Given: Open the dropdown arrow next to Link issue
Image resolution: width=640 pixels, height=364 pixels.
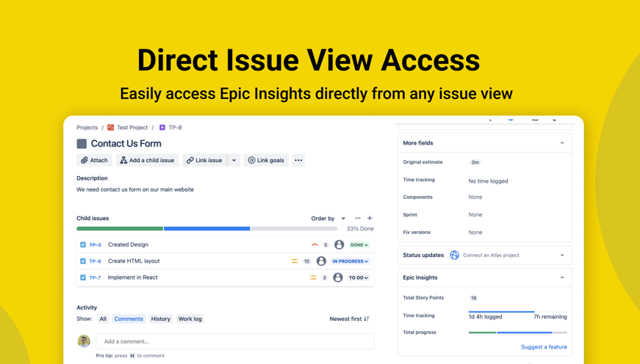Looking at the screenshot, I should pyautogui.click(x=234, y=160).
